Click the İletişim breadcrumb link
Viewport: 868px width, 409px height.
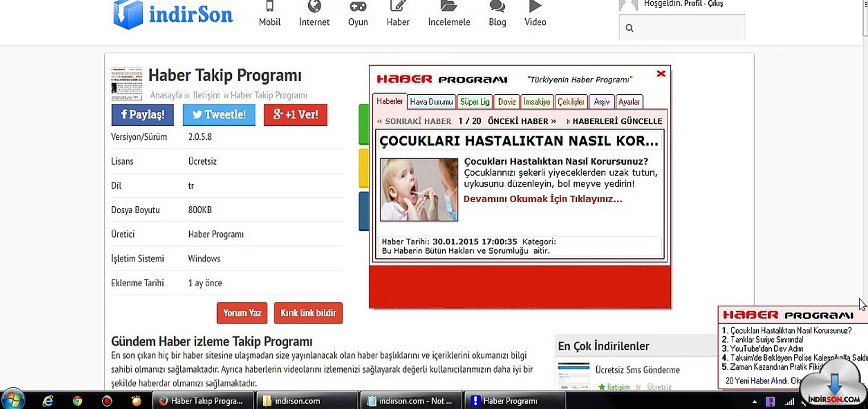[207, 95]
